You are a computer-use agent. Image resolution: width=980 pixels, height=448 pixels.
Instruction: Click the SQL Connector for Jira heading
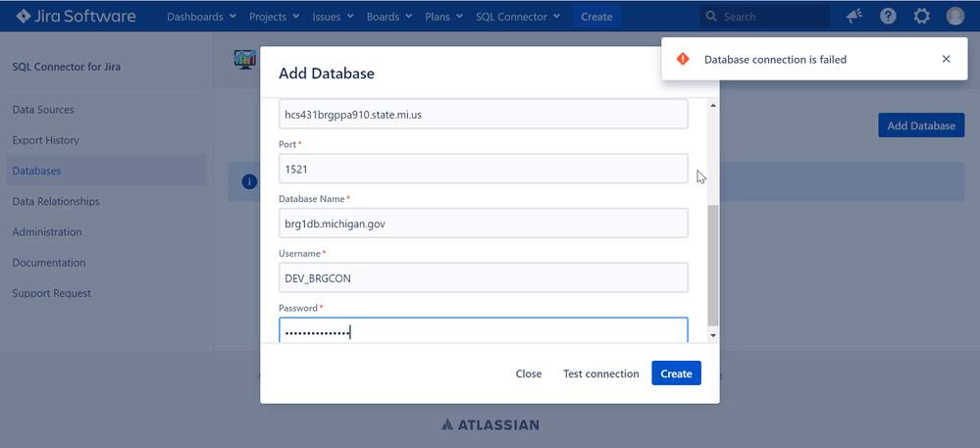(67, 67)
